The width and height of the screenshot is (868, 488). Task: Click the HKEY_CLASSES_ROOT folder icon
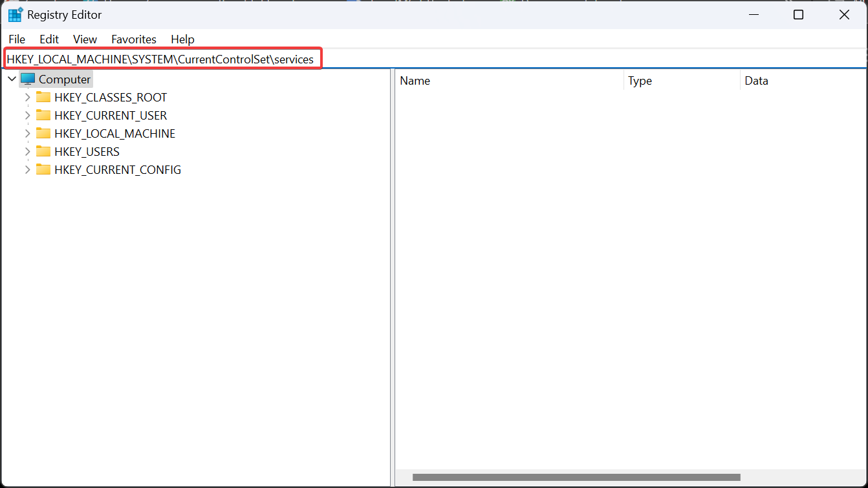(43, 97)
